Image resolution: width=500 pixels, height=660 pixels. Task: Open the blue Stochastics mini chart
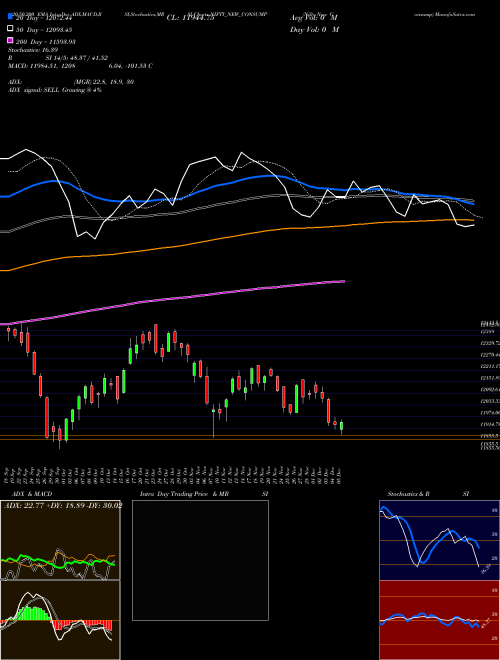tap(439, 540)
